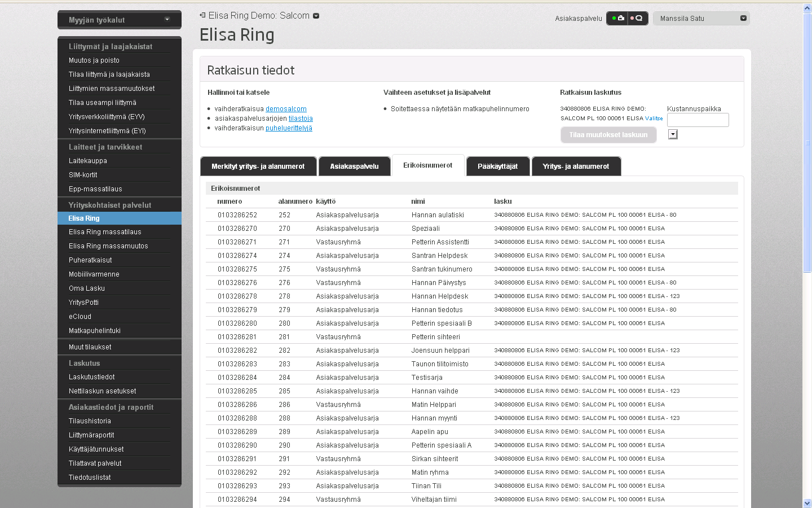The height and width of the screenshot is (508, 812).
Task: Click the green-dot phone icon by Asiakaspalvelu
Action: tap(618, 18)
